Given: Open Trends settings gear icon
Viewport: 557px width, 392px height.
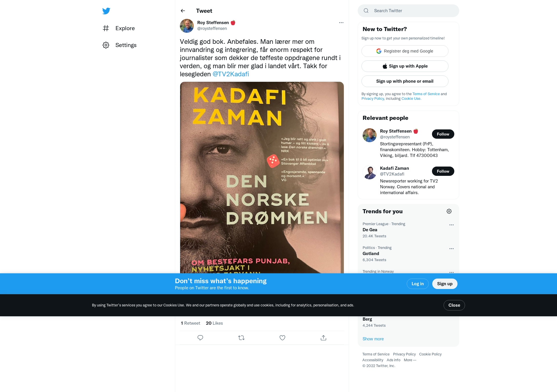Looking at the screenshot, I should click(x=449, y=211).
